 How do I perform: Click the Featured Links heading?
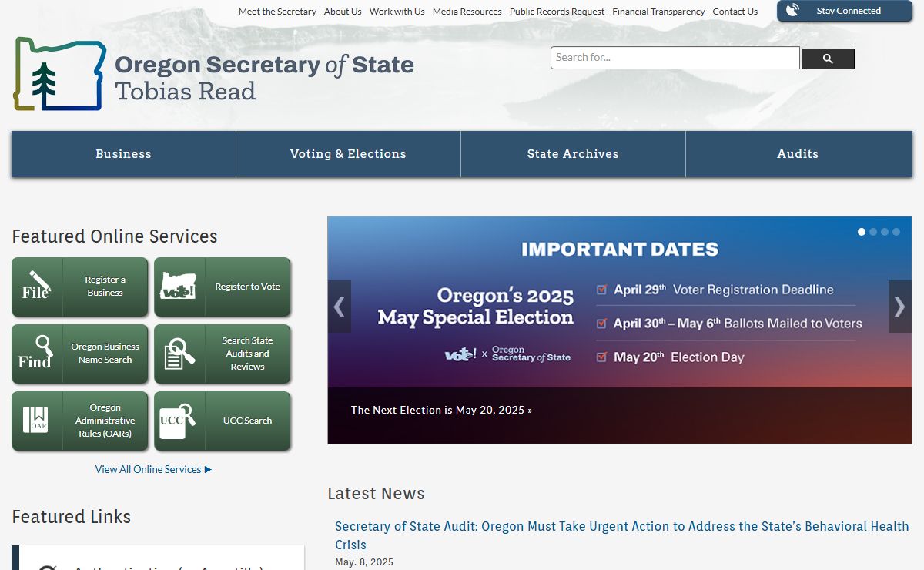point(72,517)
